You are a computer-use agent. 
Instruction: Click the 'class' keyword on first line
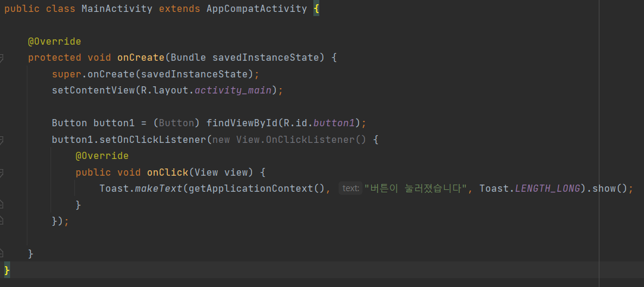tap(61, 9)
